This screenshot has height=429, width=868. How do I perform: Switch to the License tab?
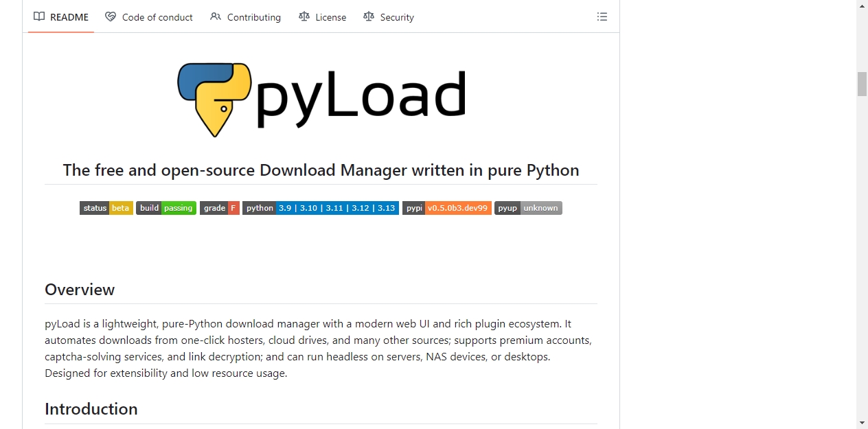point(322,17)
